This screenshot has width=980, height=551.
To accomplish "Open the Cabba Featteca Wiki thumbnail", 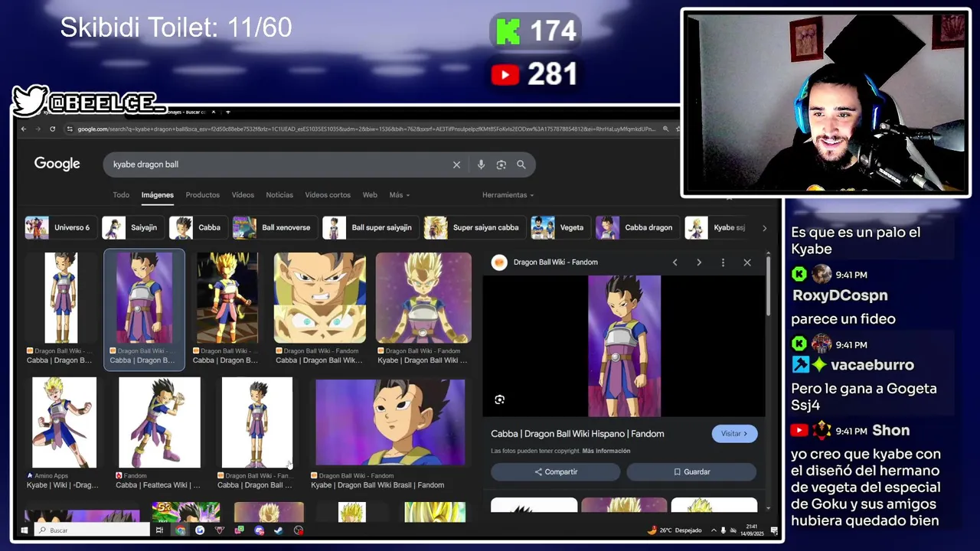I will pyautogui.click(x=159, y=422).
